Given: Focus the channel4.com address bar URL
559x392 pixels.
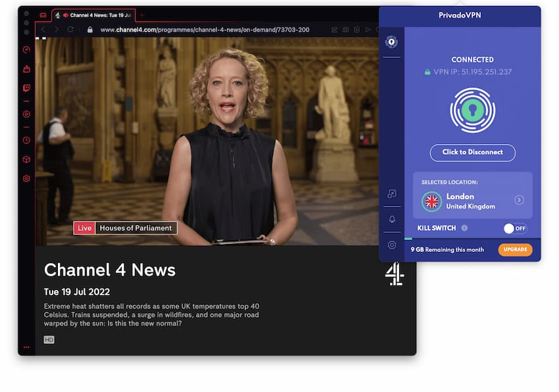Looking at the screenshot, I should coord(205,30).
